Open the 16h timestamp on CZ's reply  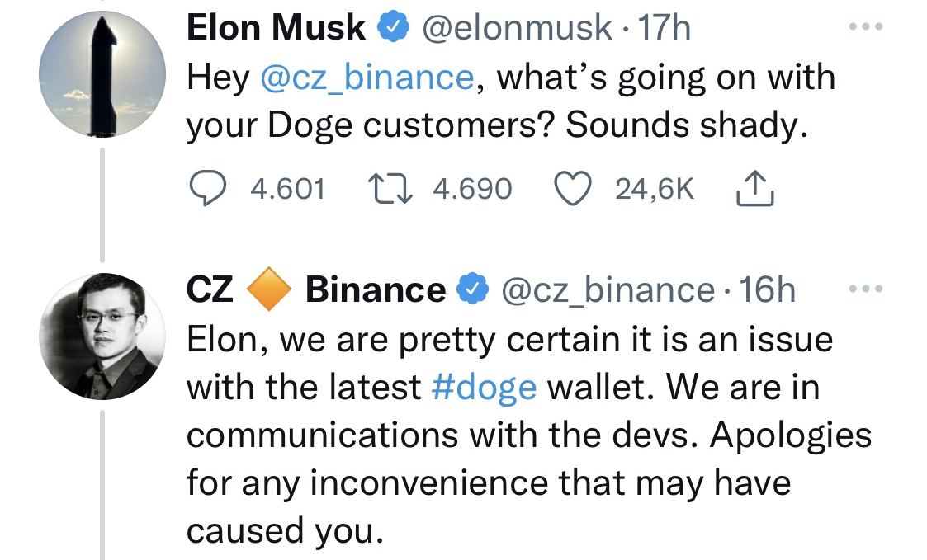[768, 290]
